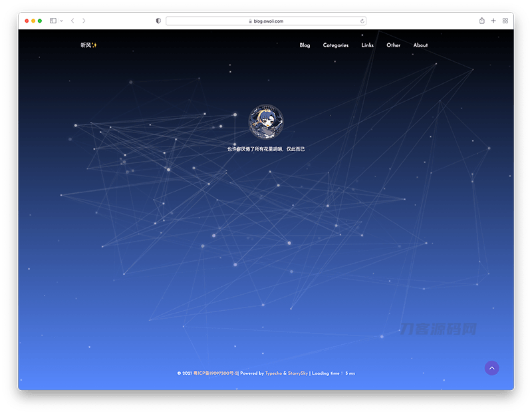Viewport: 532px width, 414px height.
Task: Open the Categories navigation item
Action: pos(336,45)
